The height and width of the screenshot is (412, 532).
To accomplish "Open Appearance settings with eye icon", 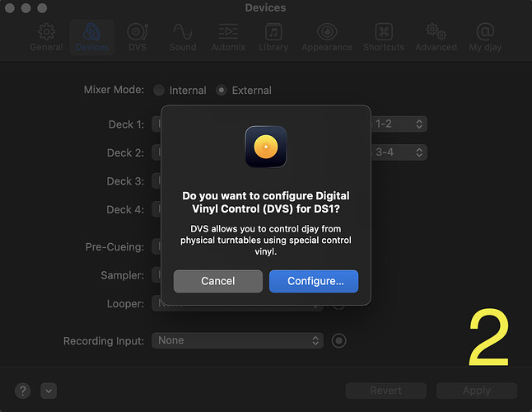I will pyautogui.click(x=327, y=37).
